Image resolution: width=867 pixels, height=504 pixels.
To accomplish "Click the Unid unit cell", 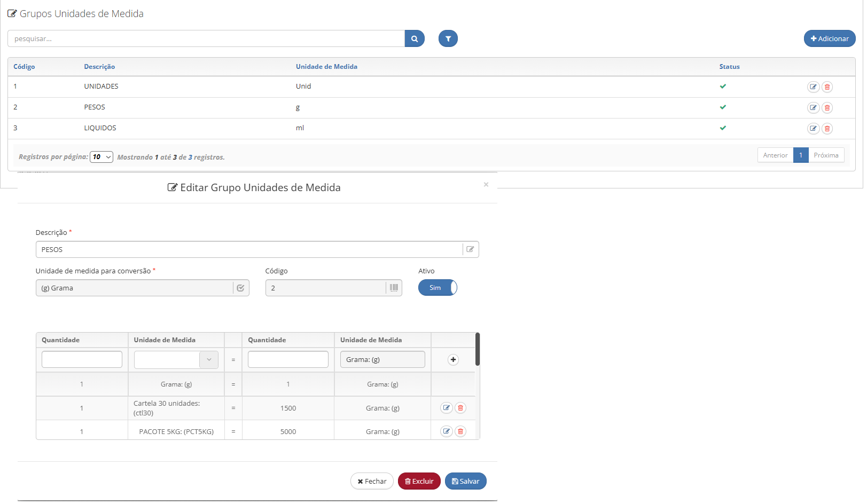I will coord(303,86).
